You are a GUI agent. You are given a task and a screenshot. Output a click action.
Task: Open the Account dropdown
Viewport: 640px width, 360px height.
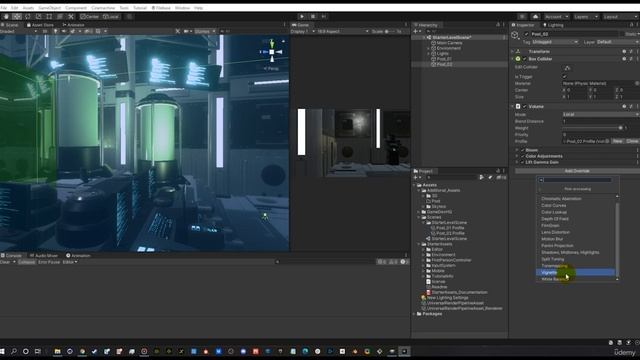557,17
